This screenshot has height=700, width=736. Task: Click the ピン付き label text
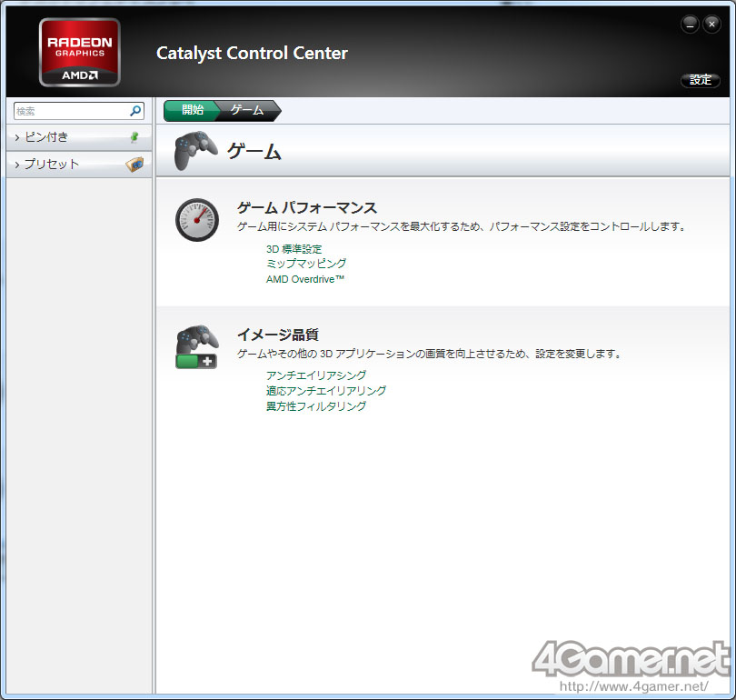[x=46, y=137]
